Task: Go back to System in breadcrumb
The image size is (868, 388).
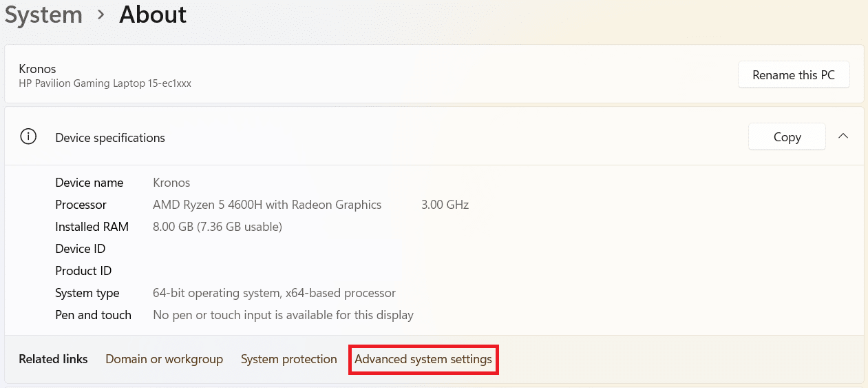Action: [x=43, y=14]
